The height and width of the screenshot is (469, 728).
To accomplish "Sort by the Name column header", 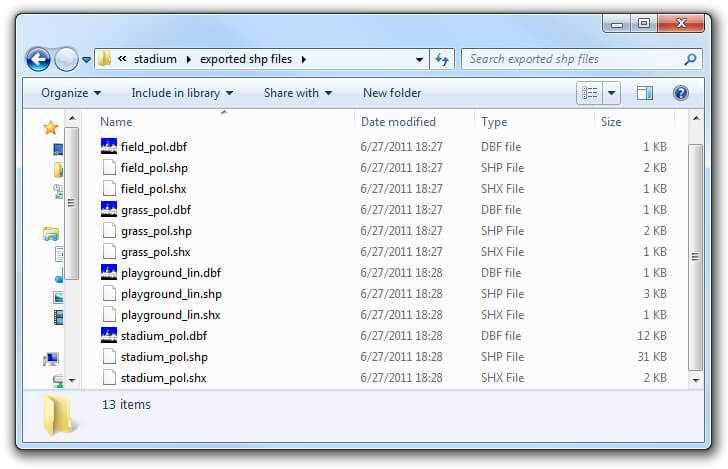I will click(116, 122).
